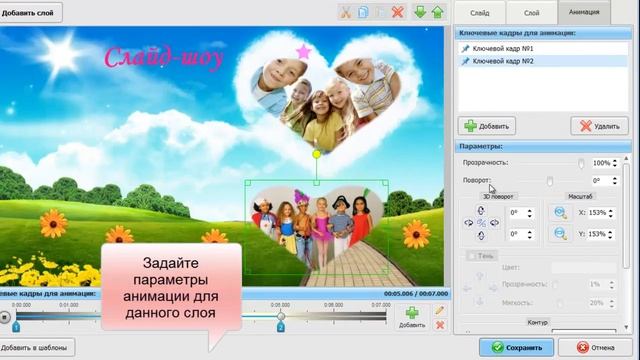
Task: Select Ключевой кадр №1 in the list
Action: [543, 49]
